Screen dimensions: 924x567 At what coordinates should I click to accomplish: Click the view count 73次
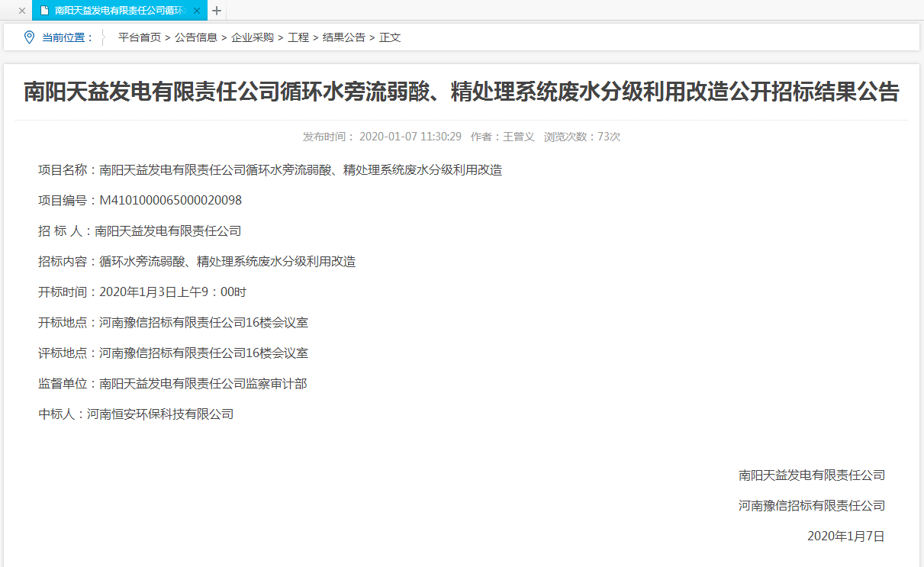(x=609, y=137)
